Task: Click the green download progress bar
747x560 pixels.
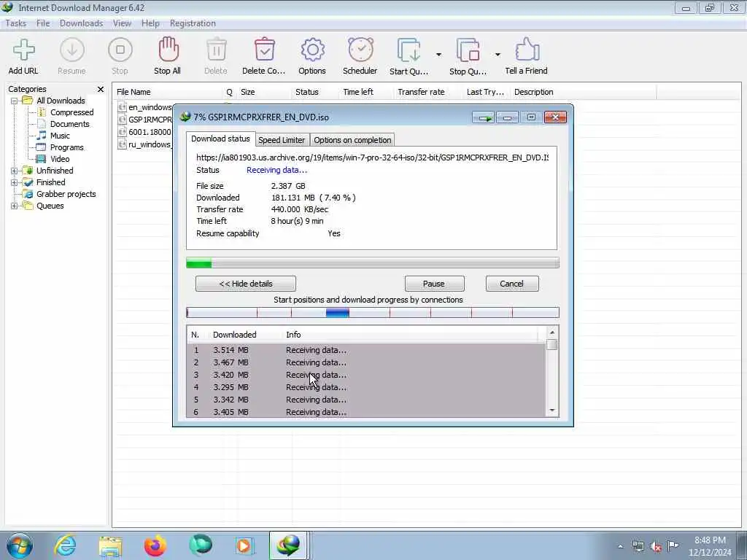Action: (373, 263)
